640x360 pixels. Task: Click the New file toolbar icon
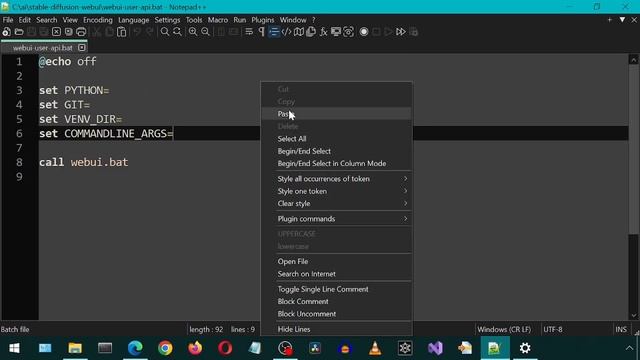pos(7,32)
